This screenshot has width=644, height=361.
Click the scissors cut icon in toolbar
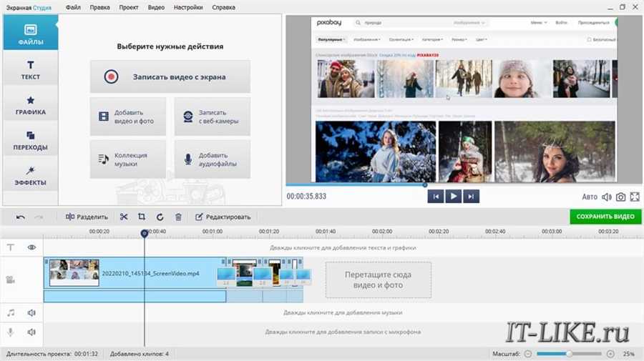(x=124, y=217)
